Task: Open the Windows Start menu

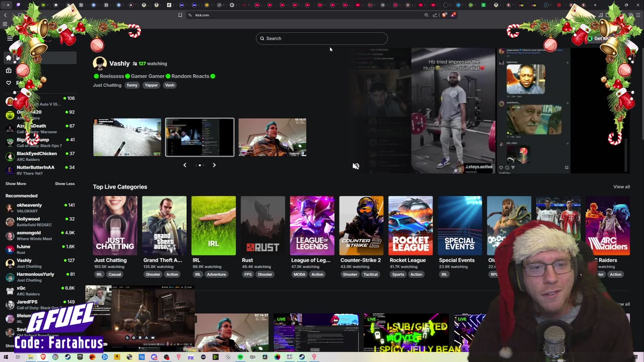Action: (5, 357)
